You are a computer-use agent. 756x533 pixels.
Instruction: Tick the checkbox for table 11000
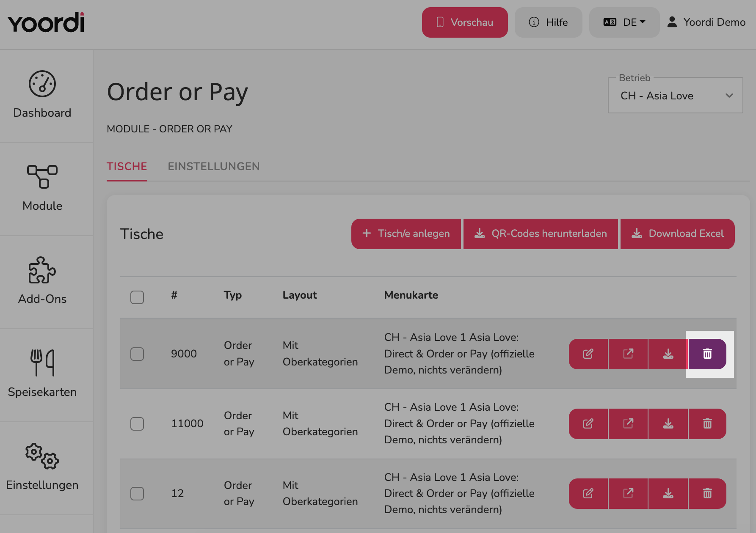coord(137,423)
